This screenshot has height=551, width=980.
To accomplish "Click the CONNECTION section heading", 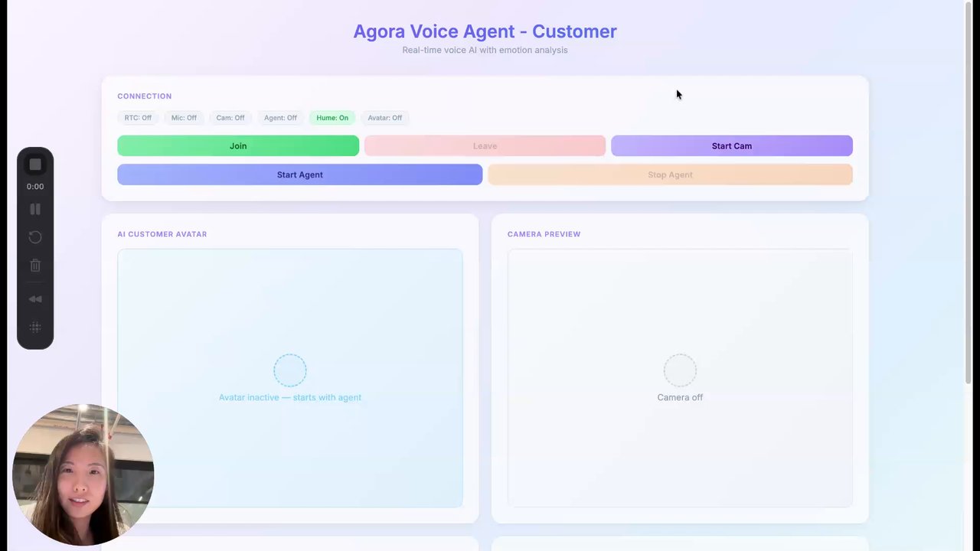I will pos(144,96).
